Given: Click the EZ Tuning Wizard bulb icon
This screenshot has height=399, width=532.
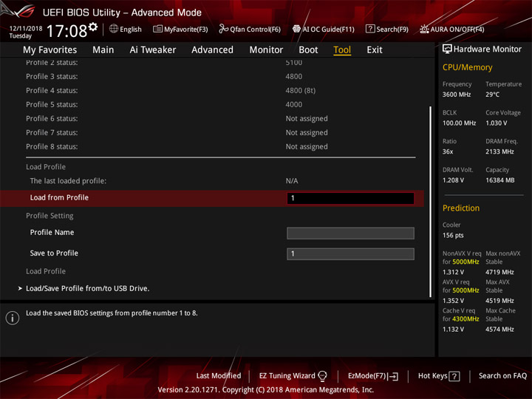Looking at the screenshot, I should point(322,375).
